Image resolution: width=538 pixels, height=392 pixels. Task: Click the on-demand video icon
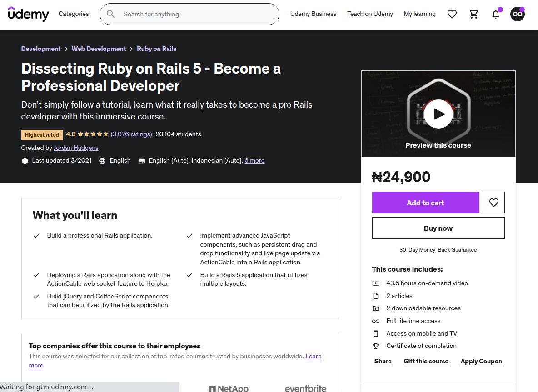click(376, 283)
